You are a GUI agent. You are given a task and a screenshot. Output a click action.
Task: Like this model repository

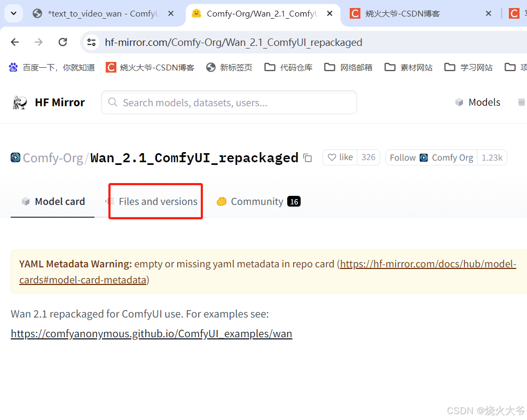click(340, 157)
